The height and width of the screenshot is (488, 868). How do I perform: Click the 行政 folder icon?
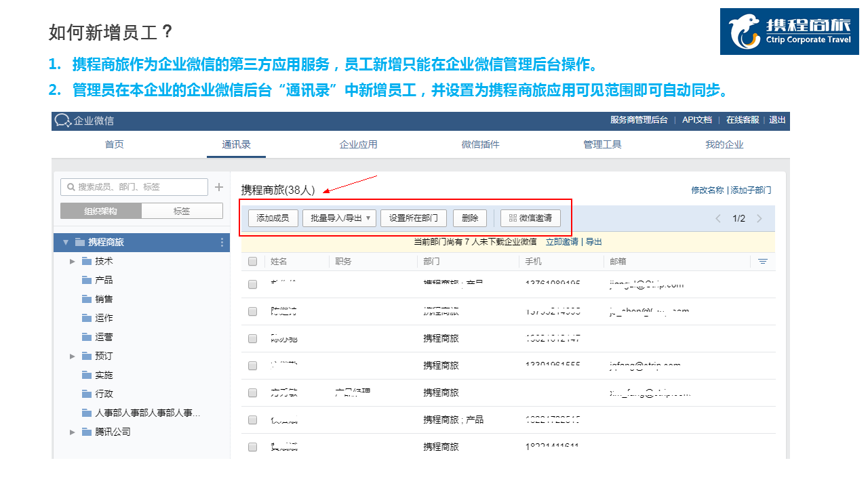tap(86, 394)
